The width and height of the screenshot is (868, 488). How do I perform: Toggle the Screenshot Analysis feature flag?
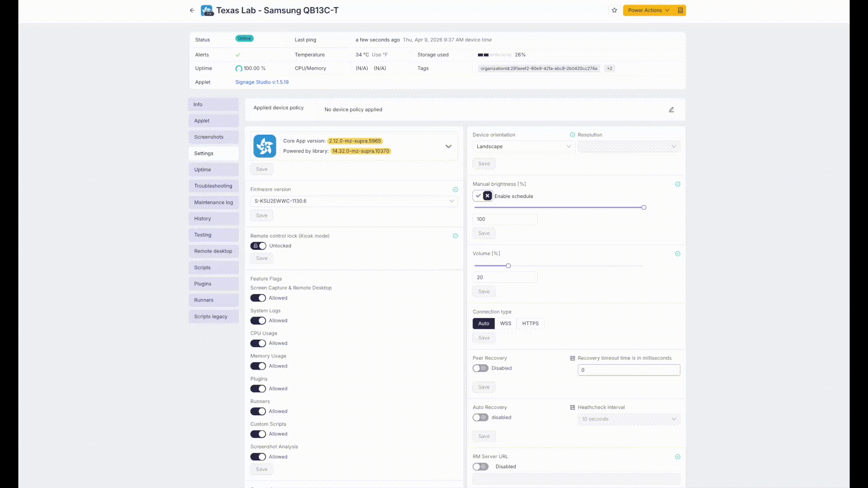[x=258, y=457]
